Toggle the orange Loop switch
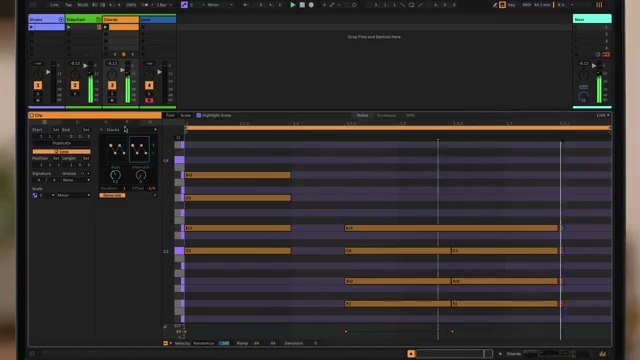 (x=62, y=151)
